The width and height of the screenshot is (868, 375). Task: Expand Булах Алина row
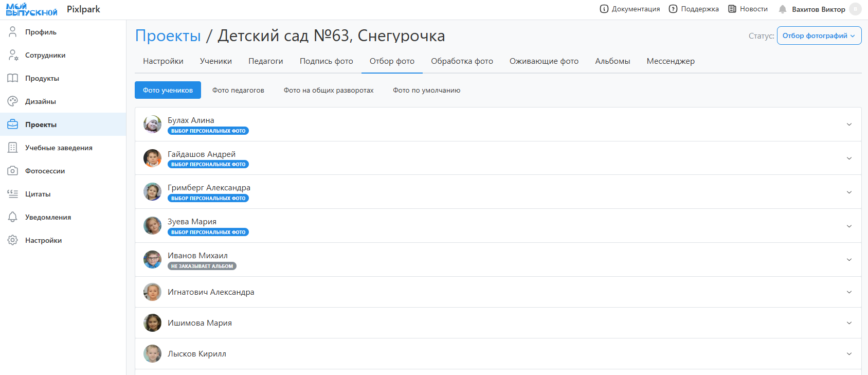(x=849, y=124)
